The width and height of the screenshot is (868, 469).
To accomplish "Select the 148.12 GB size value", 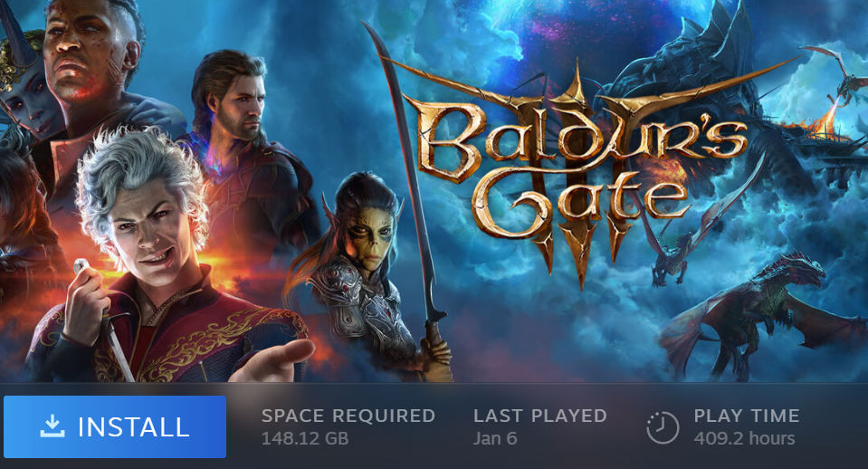I will click(305, 438).
